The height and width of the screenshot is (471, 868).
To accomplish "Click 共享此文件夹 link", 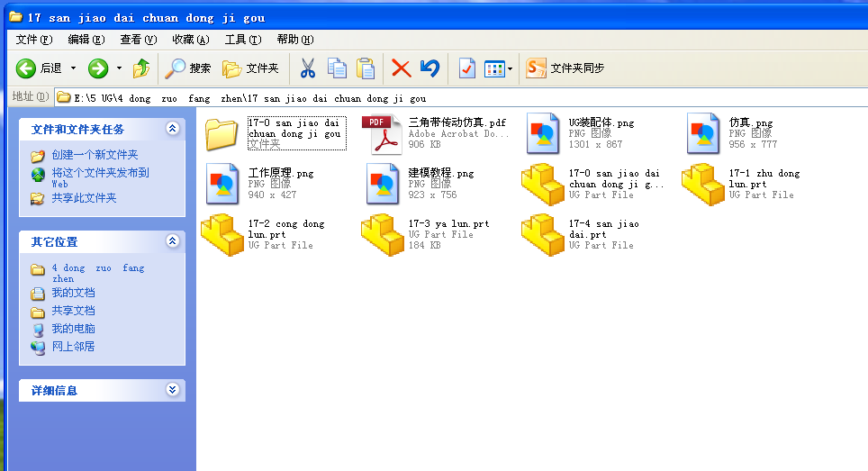I will pos(84,198).
